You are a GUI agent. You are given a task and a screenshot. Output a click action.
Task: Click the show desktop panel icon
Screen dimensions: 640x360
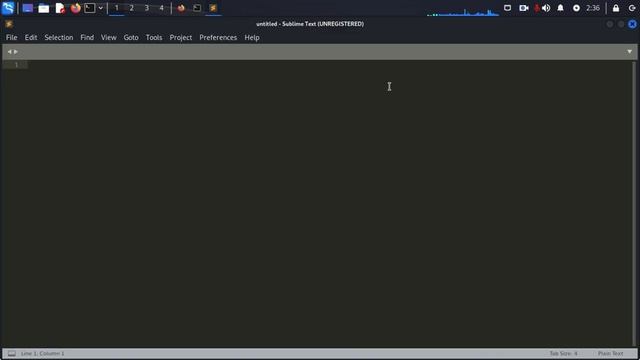point(28,8)
